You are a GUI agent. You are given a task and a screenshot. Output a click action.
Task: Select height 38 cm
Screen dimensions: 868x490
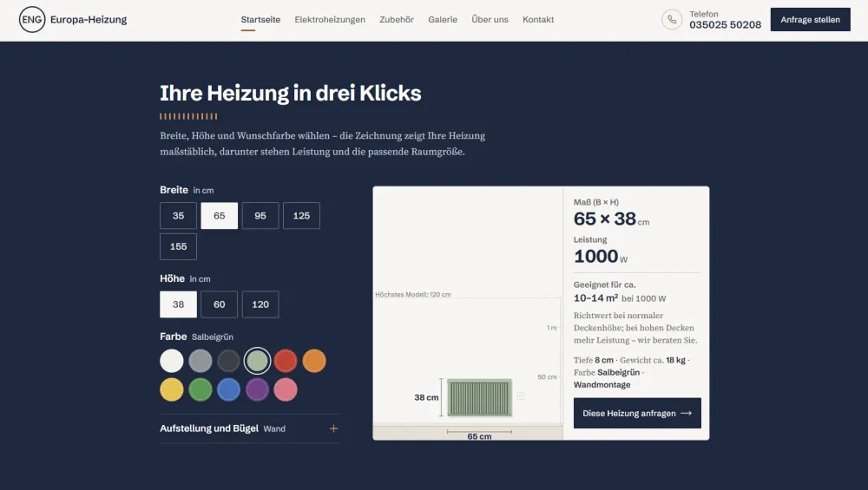pos(178,304)
